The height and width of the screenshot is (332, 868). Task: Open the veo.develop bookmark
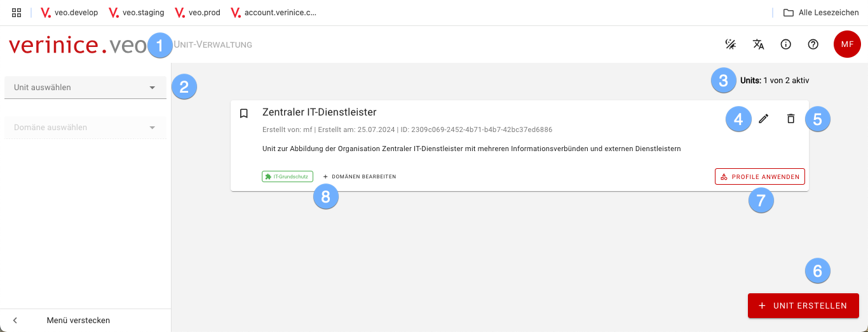click(x=69, y=13)
